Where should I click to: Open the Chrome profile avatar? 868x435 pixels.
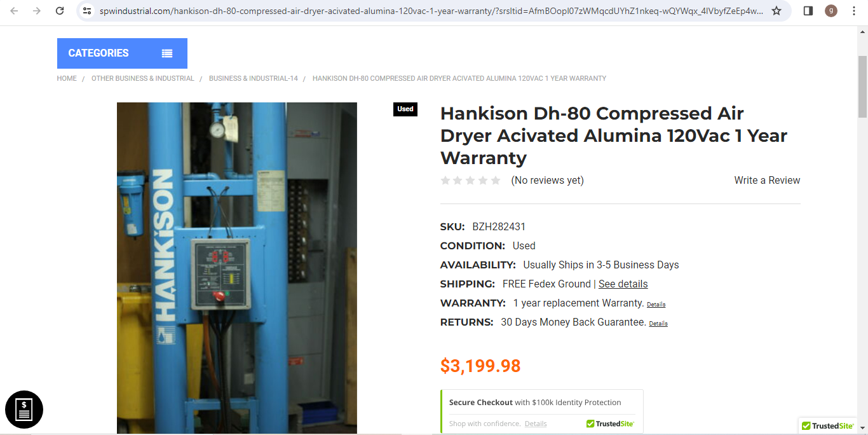coord(831,11)
